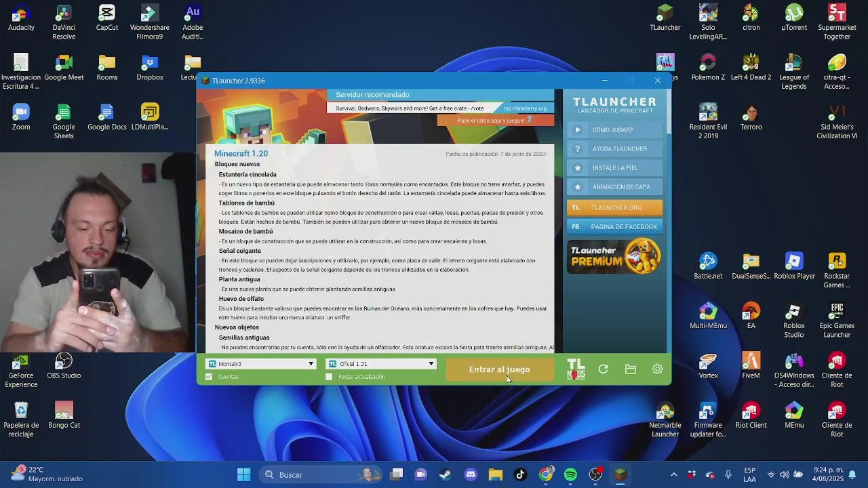Viewport: 868px width, 488px height.
Task: Click the refresh icon in TLauncher
Action: click(603, 369)
